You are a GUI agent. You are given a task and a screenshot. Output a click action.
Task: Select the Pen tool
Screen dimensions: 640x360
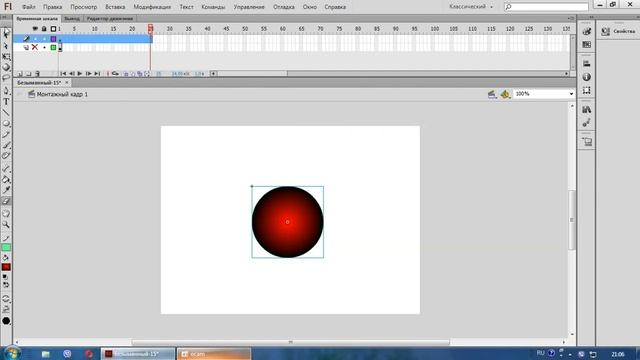[6, 91]
